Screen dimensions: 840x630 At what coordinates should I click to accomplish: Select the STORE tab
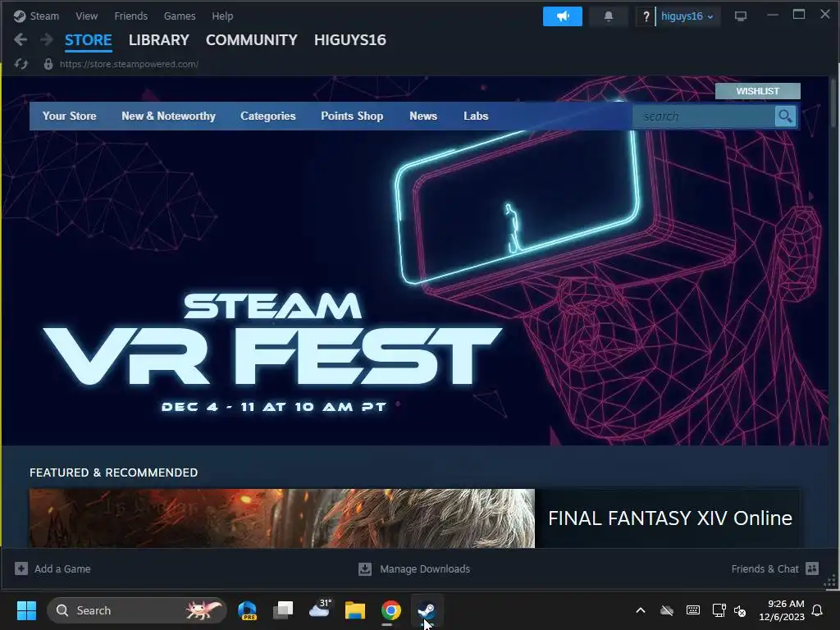(89, 39)
